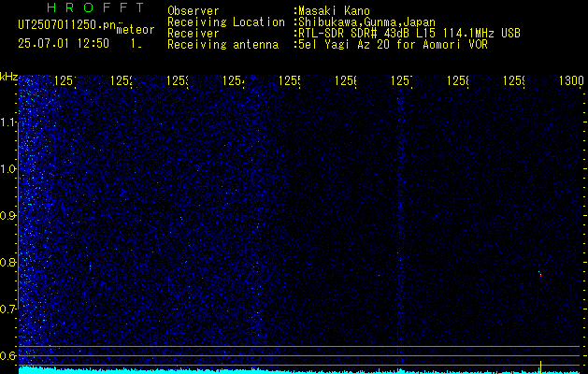Click the 1255 time axis marker
The height and width of the screenshot is (374, 588).
290,81
